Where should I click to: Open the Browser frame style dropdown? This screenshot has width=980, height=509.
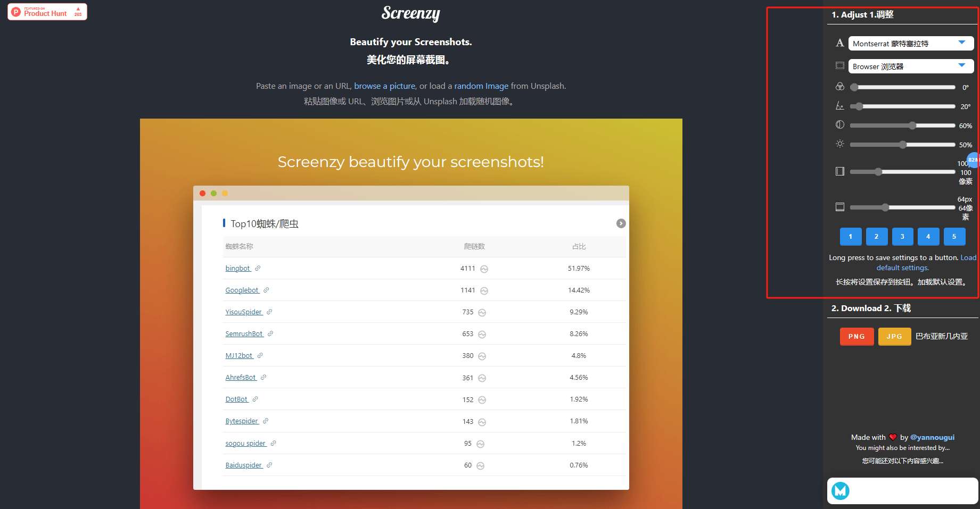click(x=911, y=66)
